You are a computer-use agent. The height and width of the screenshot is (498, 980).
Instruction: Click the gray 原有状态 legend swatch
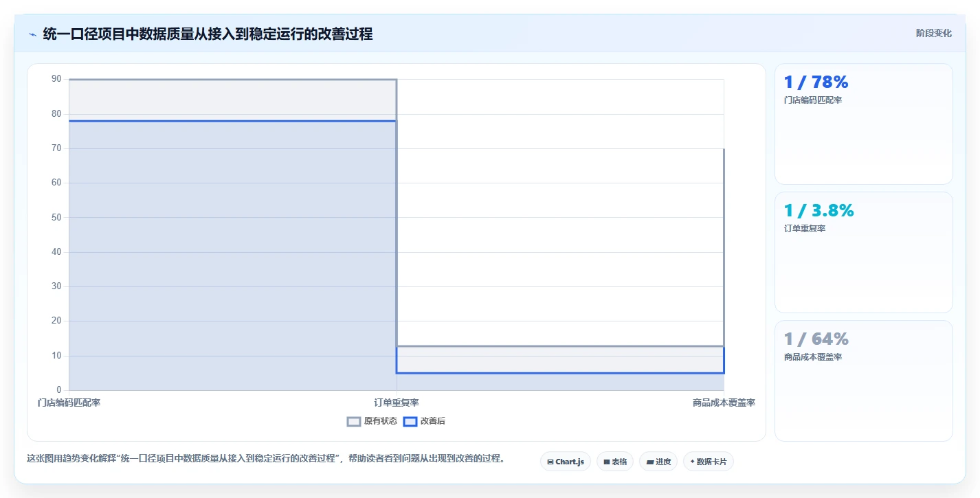[x=354, y=421]
